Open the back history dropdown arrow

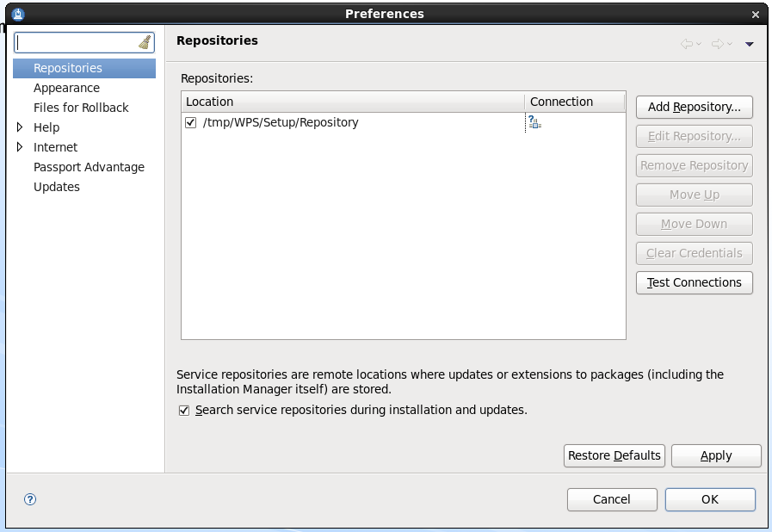tap(699, 45)
